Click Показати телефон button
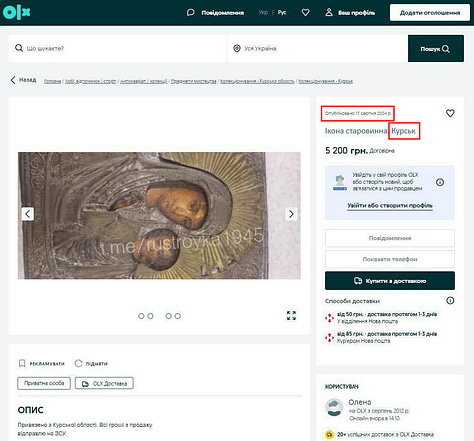 390,259
